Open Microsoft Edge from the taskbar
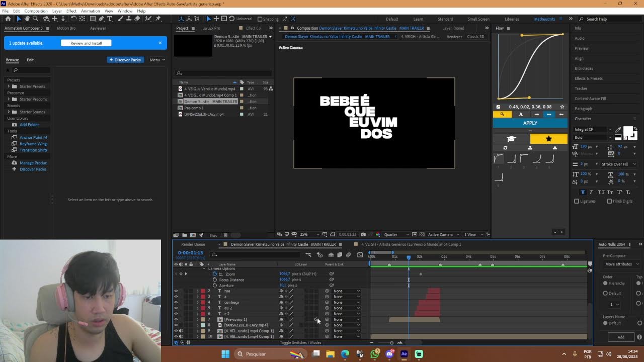This screenshot has width=644, height=362. (x=345, y=354)
